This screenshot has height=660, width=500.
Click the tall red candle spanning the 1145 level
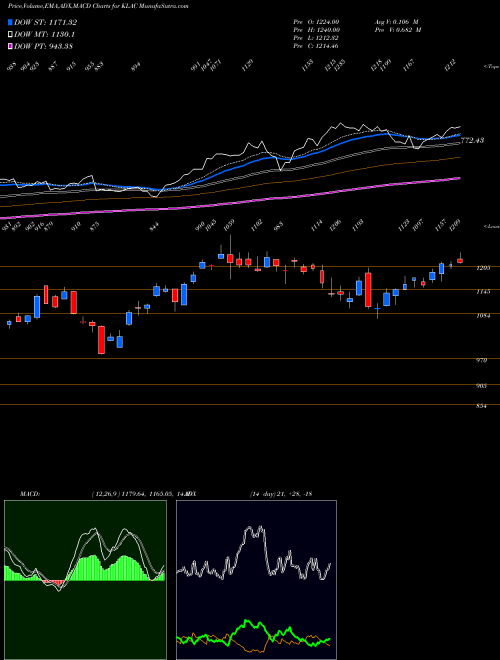pos(368,290)
